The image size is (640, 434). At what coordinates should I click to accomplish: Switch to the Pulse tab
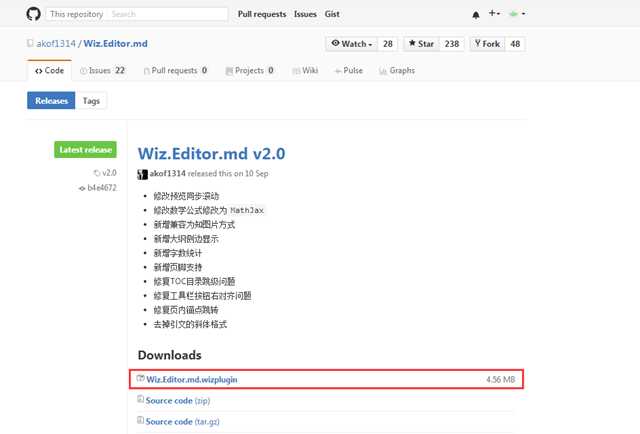pyautogui.click(x=349, y=70)
